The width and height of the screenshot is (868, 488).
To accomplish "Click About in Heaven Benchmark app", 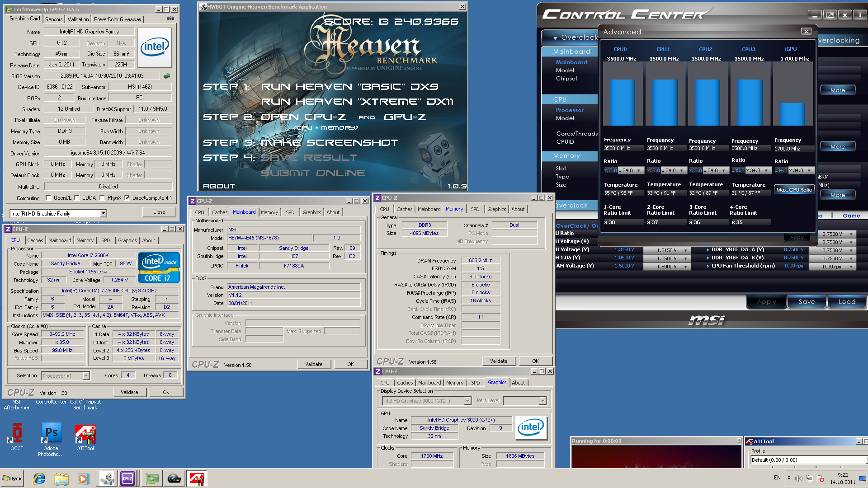I will click(219, 186).
